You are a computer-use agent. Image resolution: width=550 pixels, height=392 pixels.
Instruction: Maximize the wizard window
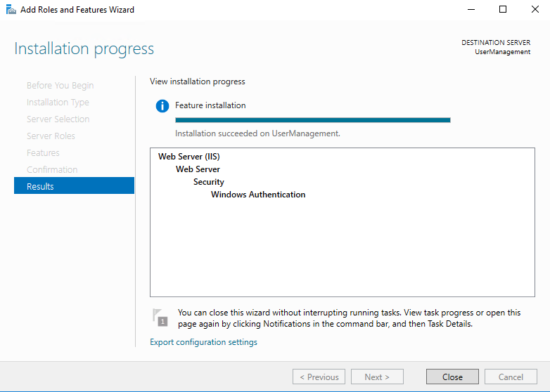click(503, 9)
